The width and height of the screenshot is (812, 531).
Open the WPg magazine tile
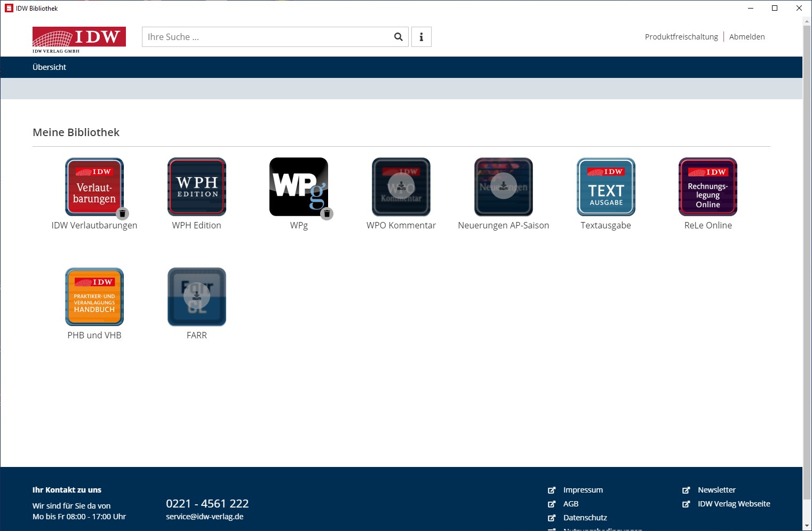[x=299, y=187]
